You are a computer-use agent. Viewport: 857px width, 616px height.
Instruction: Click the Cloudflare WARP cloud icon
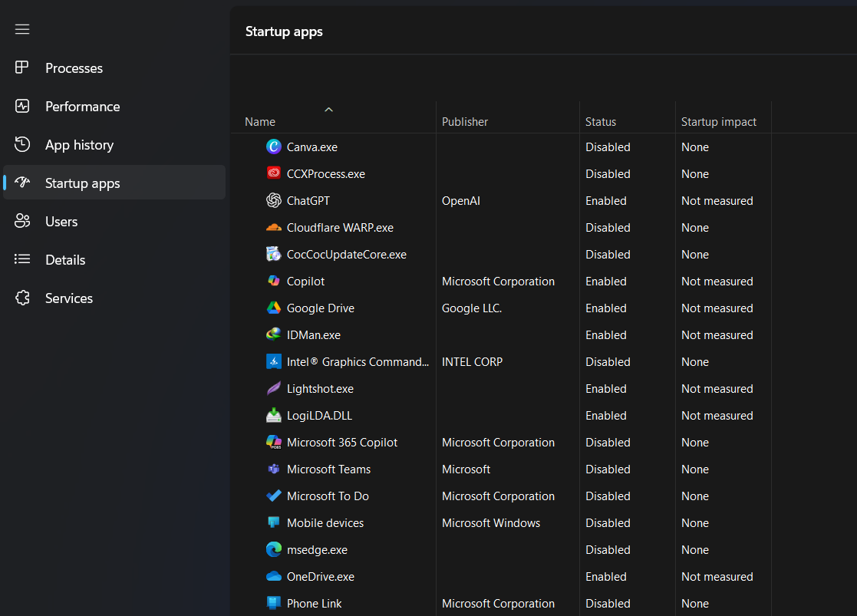pyautogui.click(x=274, y=227)
